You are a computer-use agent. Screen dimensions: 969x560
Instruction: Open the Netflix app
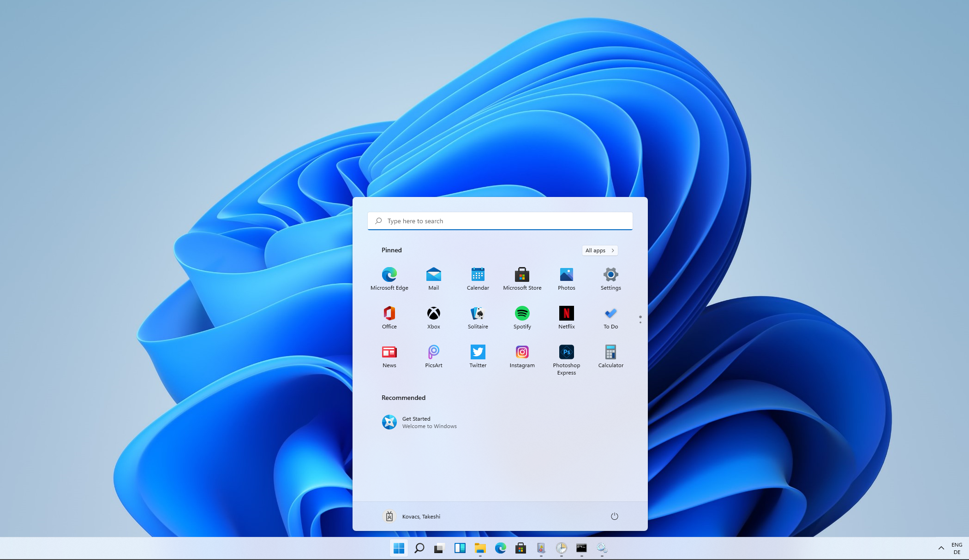click(566, 317)
